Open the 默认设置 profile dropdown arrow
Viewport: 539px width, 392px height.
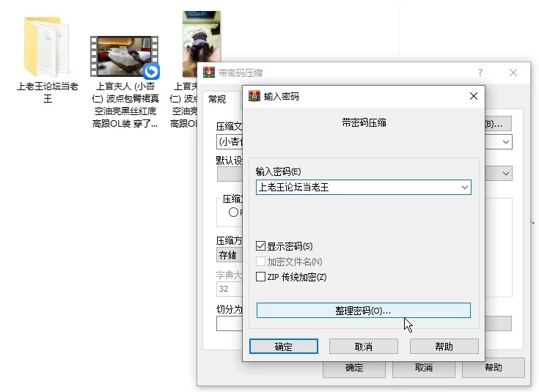506,174
